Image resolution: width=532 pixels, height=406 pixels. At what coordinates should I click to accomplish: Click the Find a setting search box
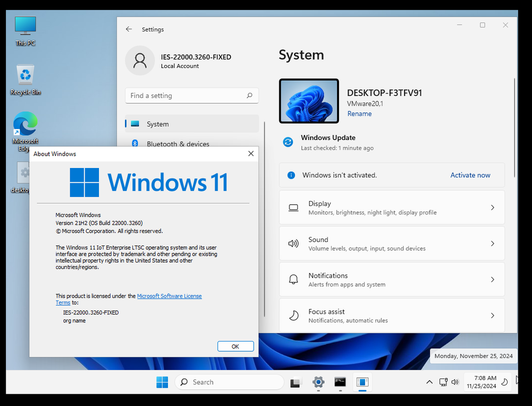tap(192, 95)
